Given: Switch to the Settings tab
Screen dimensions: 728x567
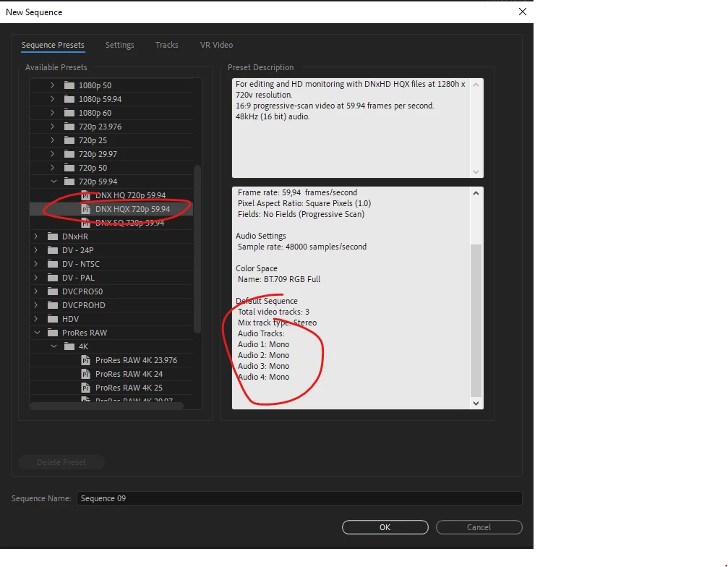Looking at the screenshot, I should [x=119, y=45].
